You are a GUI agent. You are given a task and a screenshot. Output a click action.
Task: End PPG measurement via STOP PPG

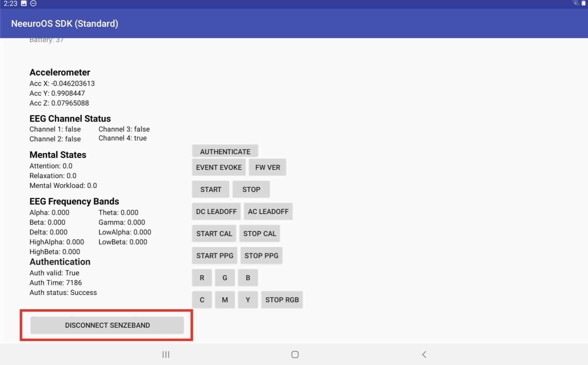261,255
